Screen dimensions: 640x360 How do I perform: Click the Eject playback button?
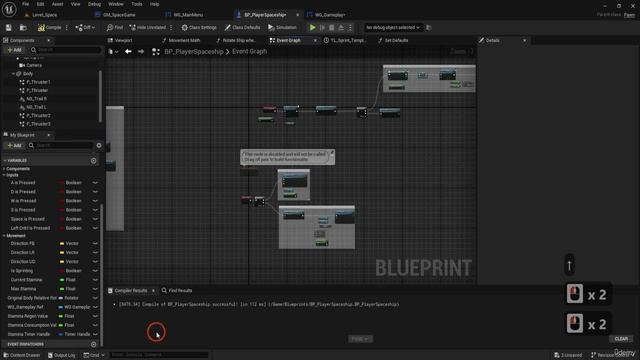341,27
